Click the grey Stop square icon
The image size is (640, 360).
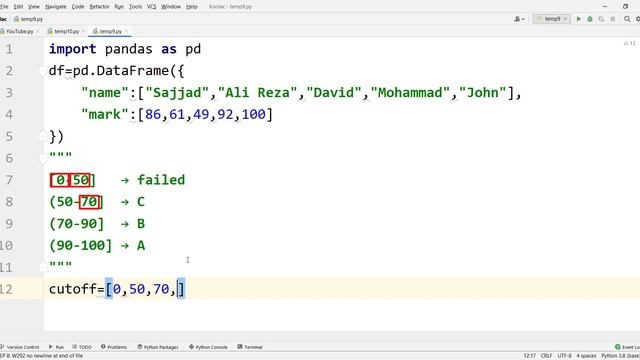click(x=613, y=19)
